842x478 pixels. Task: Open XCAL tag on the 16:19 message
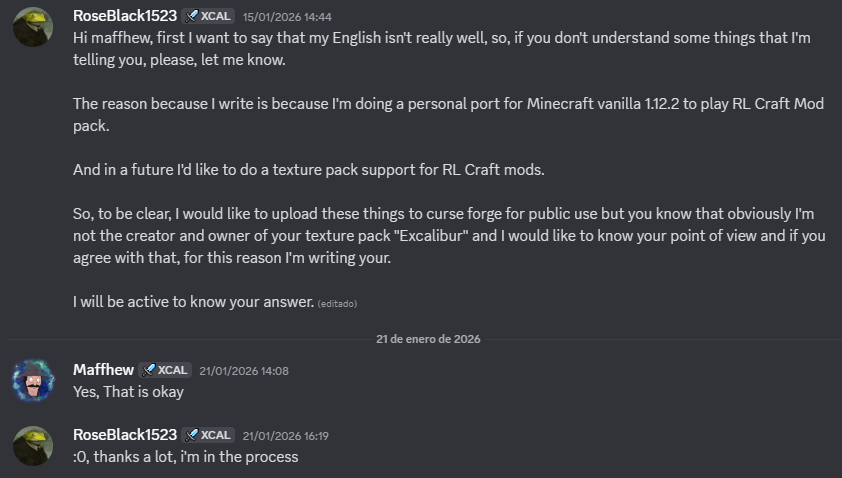208,436
